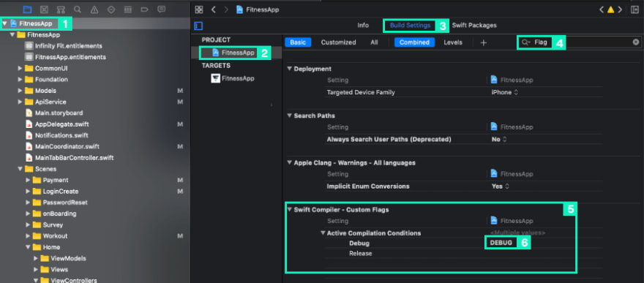Jump to previous issue arrow
The image size is (644, 283).
click(602, 10)
